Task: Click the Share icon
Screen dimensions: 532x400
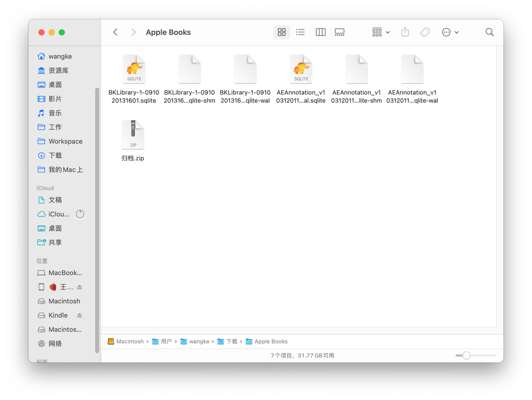Action: [405, 32]
